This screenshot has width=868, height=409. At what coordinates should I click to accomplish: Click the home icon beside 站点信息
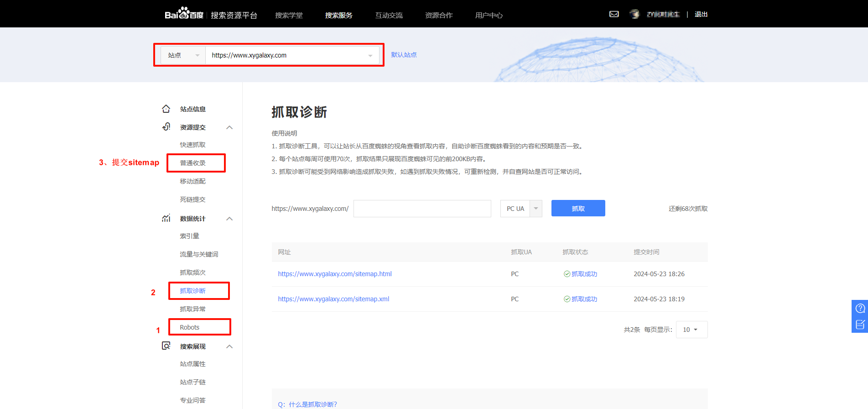166,109
